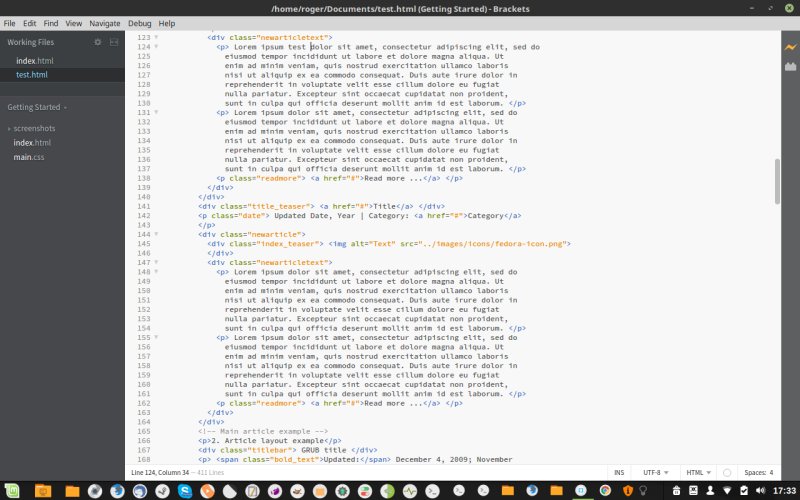Click the Steam icon in the taskbar
The width and height of the screenshot is (800, 500).
(161, 491)
